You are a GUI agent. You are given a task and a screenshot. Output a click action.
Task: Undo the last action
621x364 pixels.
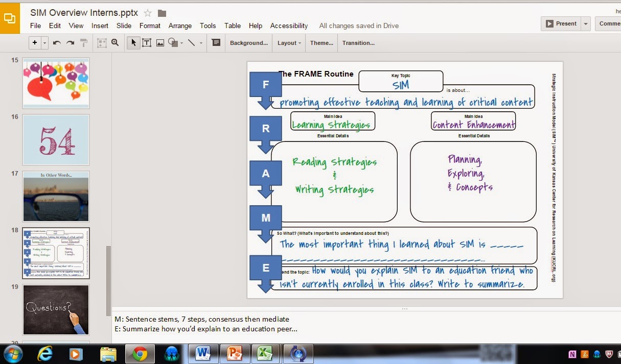tap(57, 43)
